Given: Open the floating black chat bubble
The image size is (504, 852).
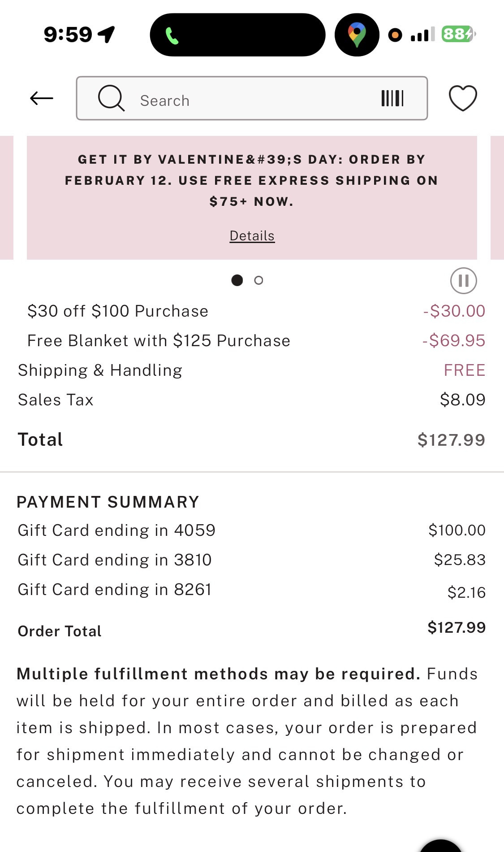Looking at the screenshot, I should pos(441,846).
